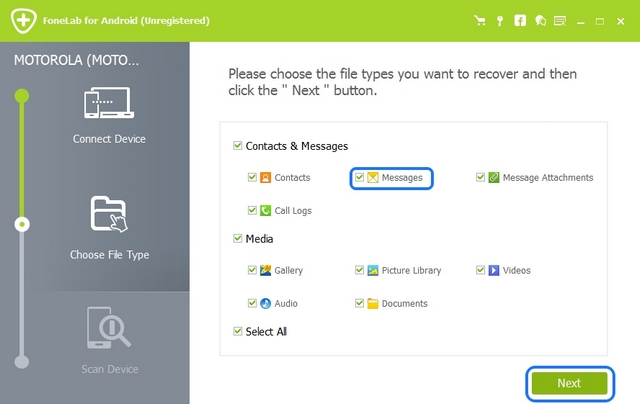The image size is (640, 404).
Task: Toggle the Call Logs checkbox
Action: pos(252,211)
